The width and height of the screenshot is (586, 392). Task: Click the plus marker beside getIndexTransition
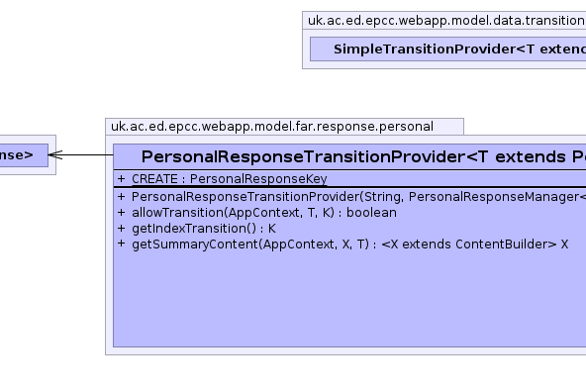coord(121,228)
